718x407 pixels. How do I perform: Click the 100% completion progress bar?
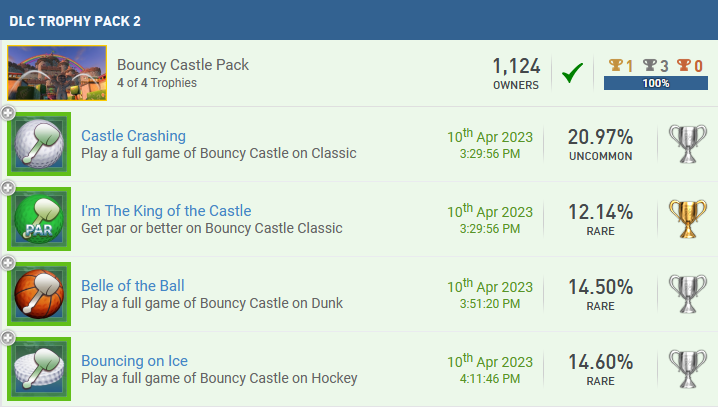click(x=656, y=83)
